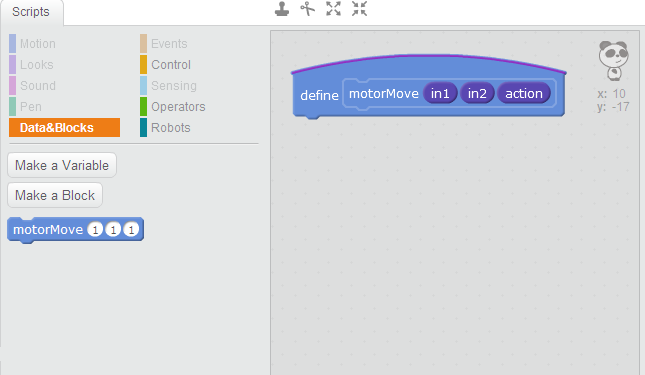Open the Control block category

(x=171, y=65)
